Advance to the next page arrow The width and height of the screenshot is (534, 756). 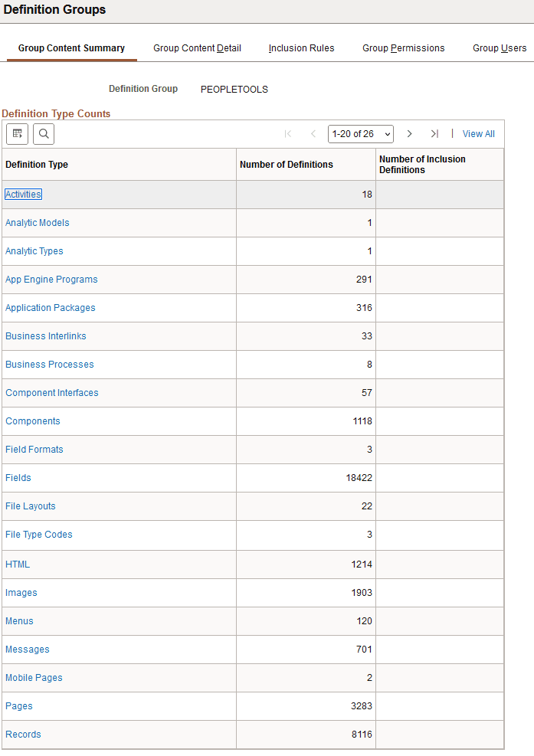click(409, 134)
